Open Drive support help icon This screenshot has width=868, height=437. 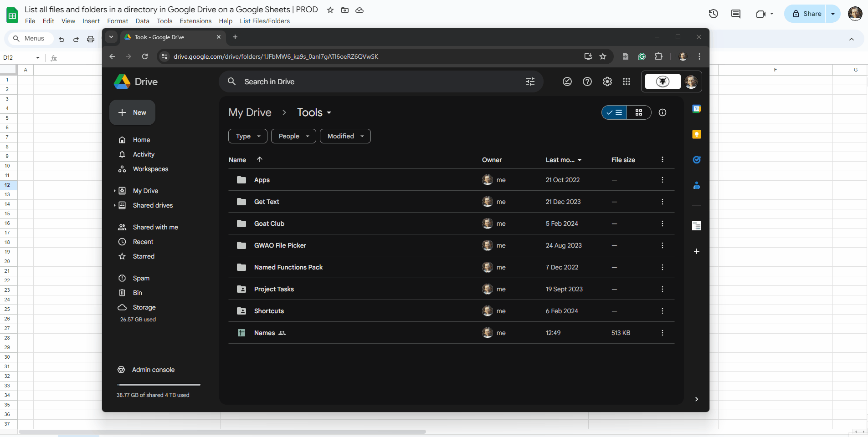(x=587, y=81)
